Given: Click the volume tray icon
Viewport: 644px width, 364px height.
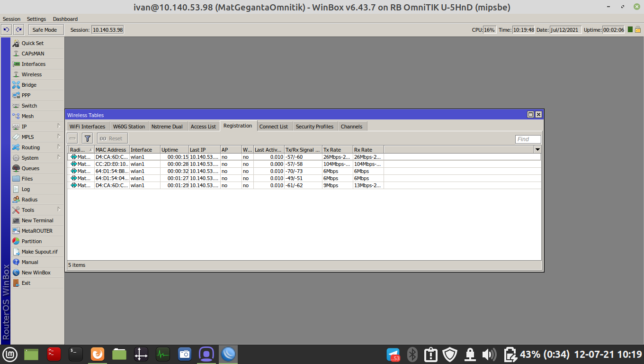Looking at the screenshot, I should (489, 355).
